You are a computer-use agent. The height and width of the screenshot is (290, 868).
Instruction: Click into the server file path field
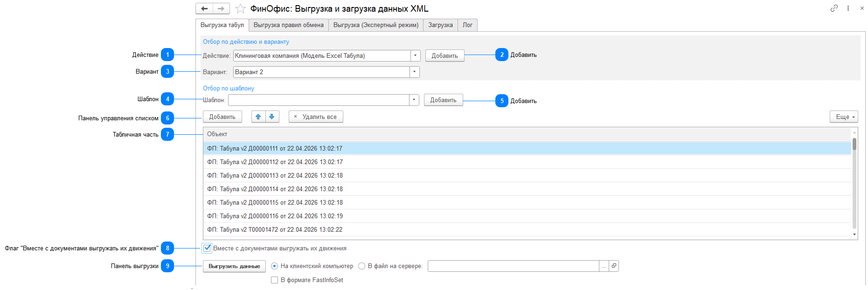click(x=514, y=266)
